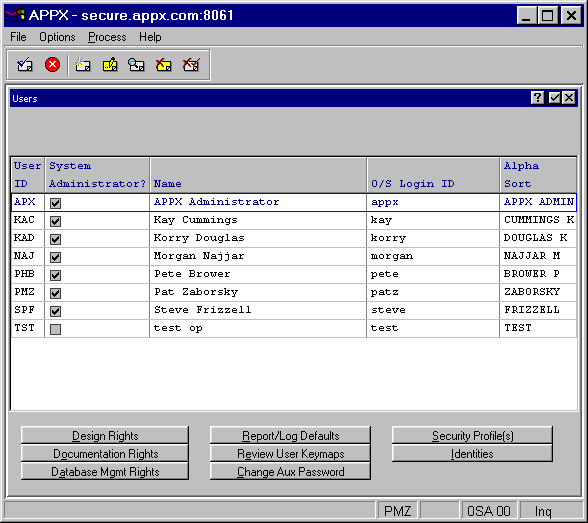The height and width of the screenshot is (523, 588).
Task: Click the Users panel checkmark OK icon
Action: coord(554,98)
